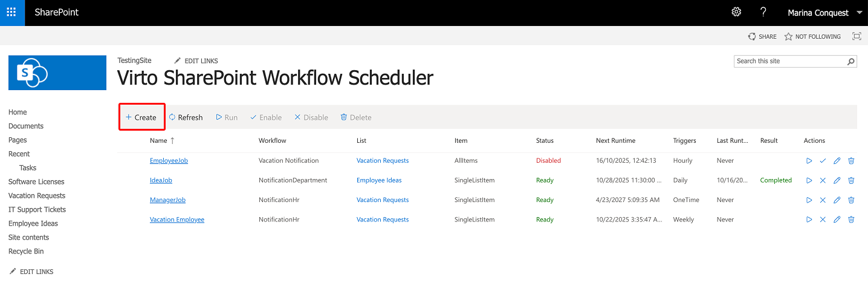Click the Search this site field
The image size is (868, 297).
point(789,61)
